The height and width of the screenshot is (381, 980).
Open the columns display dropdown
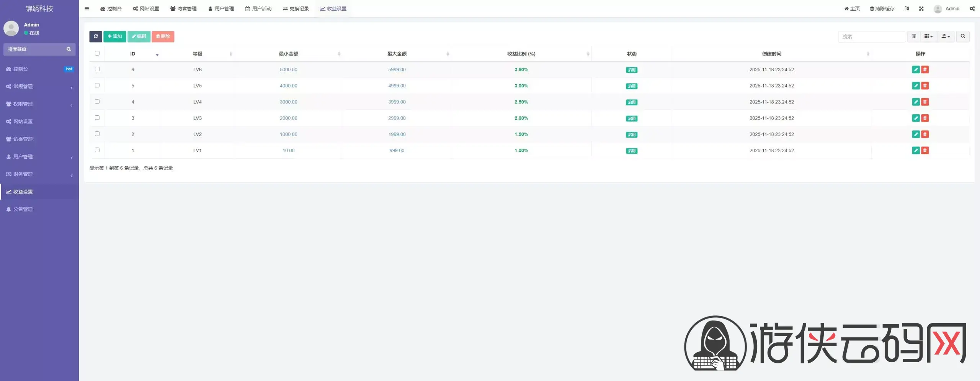(928, 36)
